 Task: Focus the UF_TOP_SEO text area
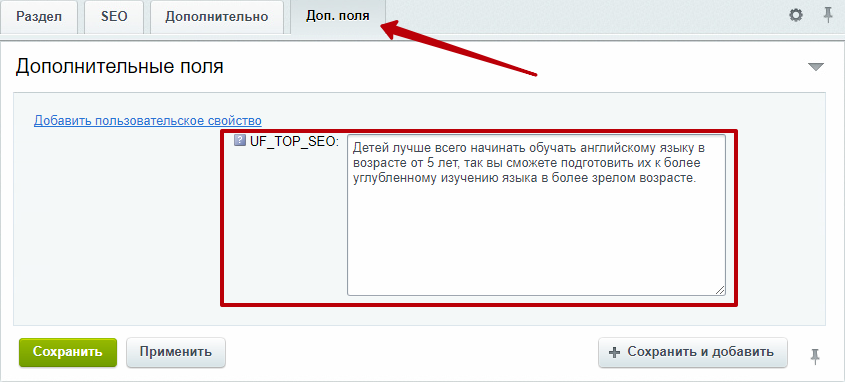click(536, 214)
